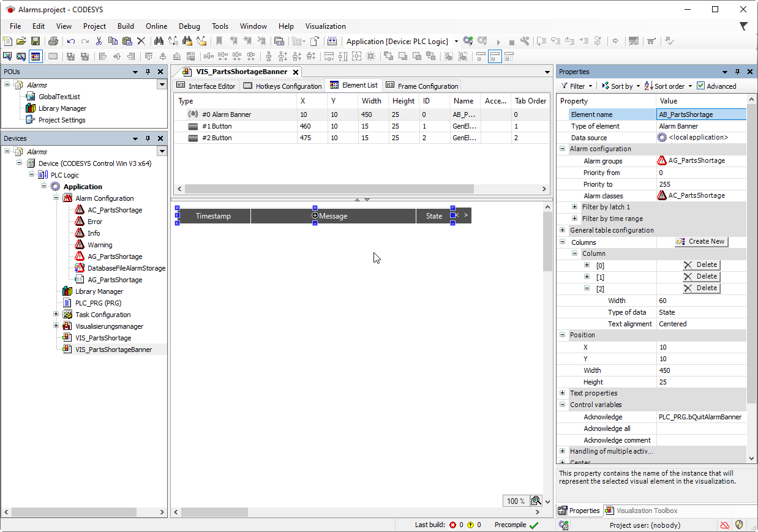Click the Find binoculars icon
The height and width of the screenshot is (532, 758).
[x=158, y=41]
